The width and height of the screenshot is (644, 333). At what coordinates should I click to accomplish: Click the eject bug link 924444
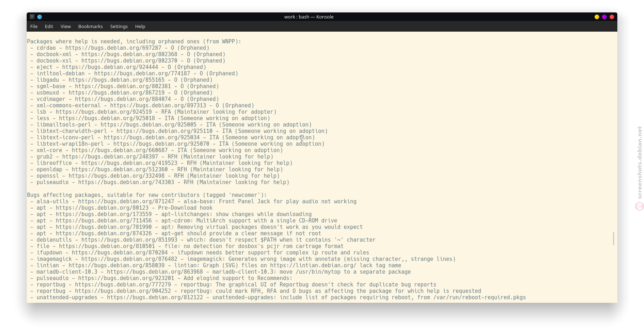tap(110, 67)
